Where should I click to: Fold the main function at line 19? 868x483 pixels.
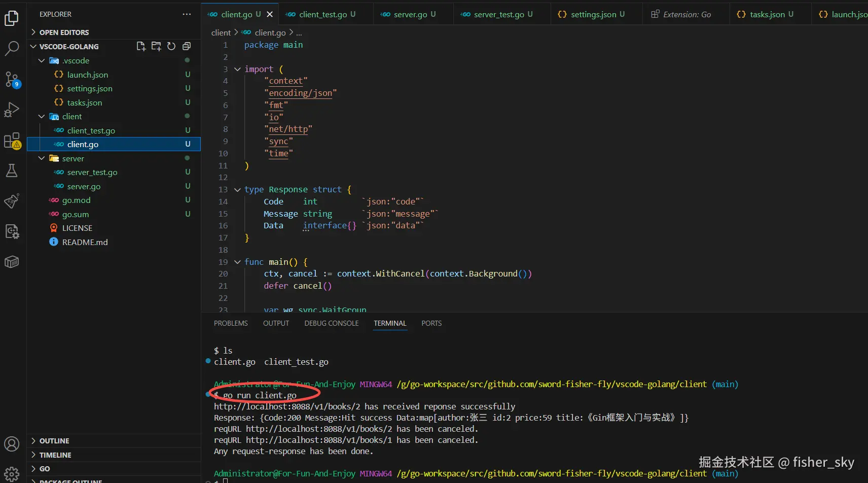[x=237, y=262]
